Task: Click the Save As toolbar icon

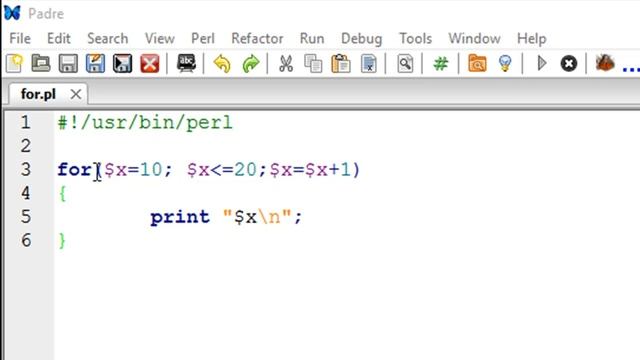Action: [x=95, y=64]
